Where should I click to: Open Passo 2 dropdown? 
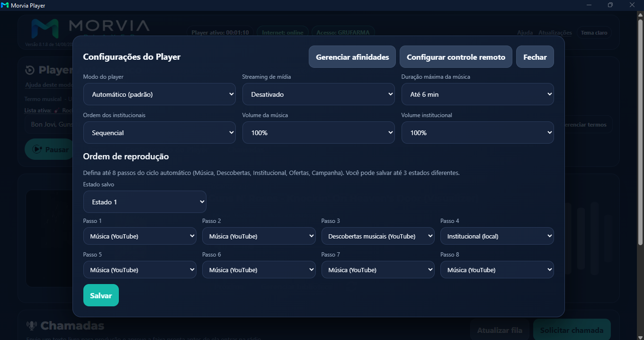[259, 236]
